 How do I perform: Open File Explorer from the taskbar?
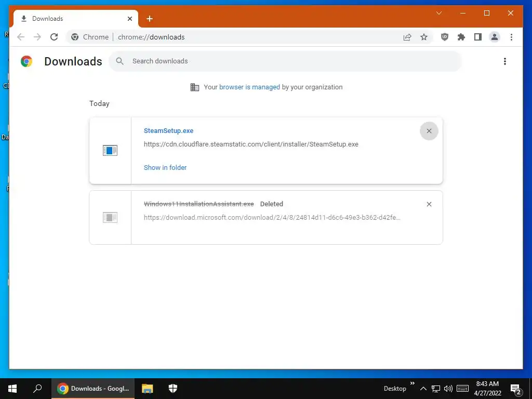click(147, 389)
